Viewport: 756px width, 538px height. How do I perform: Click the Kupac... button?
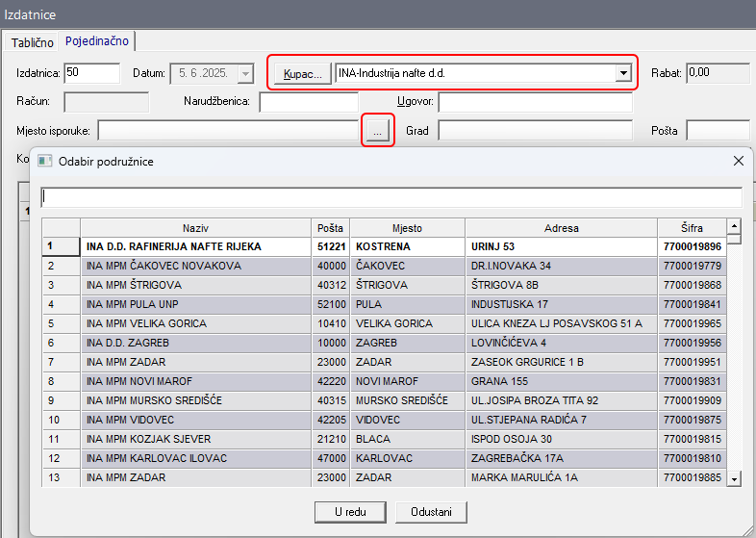click(x=303, y=74)
